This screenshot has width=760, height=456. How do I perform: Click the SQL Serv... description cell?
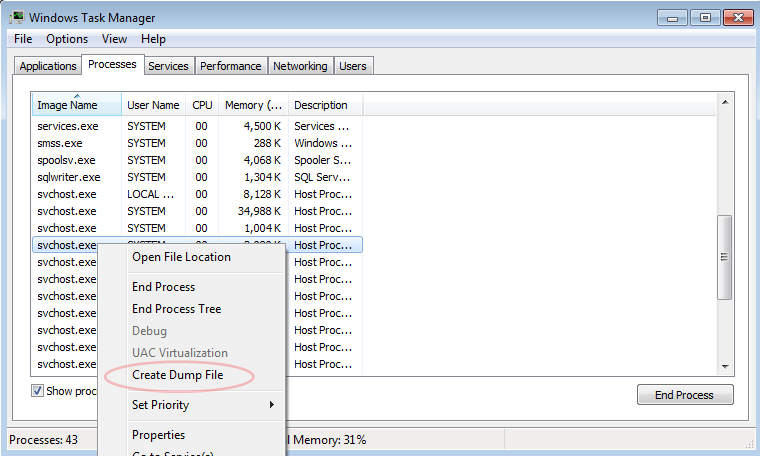click(x=322, y=177)
